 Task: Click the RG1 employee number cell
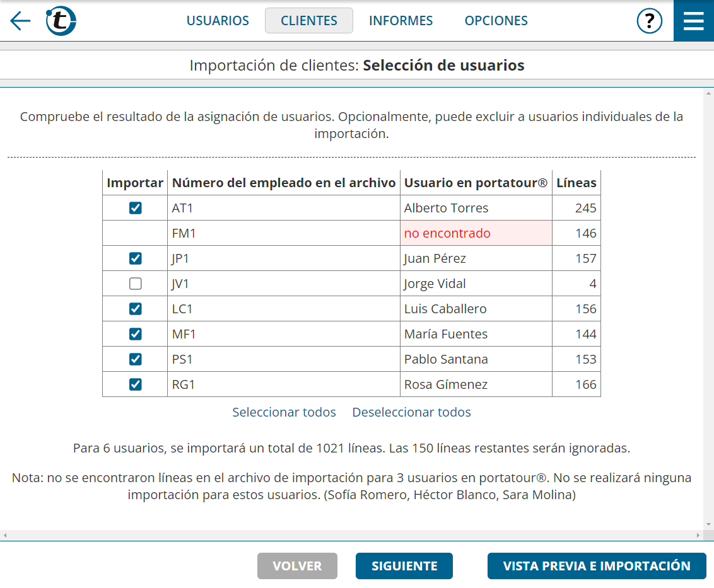pos(284,384)
